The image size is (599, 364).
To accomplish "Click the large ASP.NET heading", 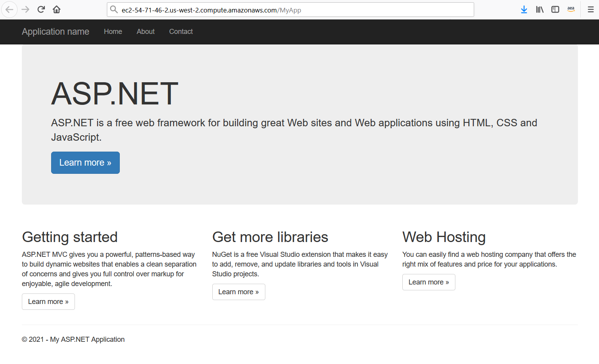I will coord(115,94).
